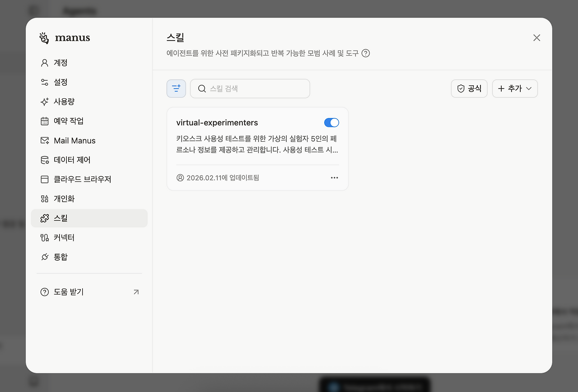The width and height of the screenshot is (578, 392).
Task: Open the 설정 settings section
Action: (89, 82)
